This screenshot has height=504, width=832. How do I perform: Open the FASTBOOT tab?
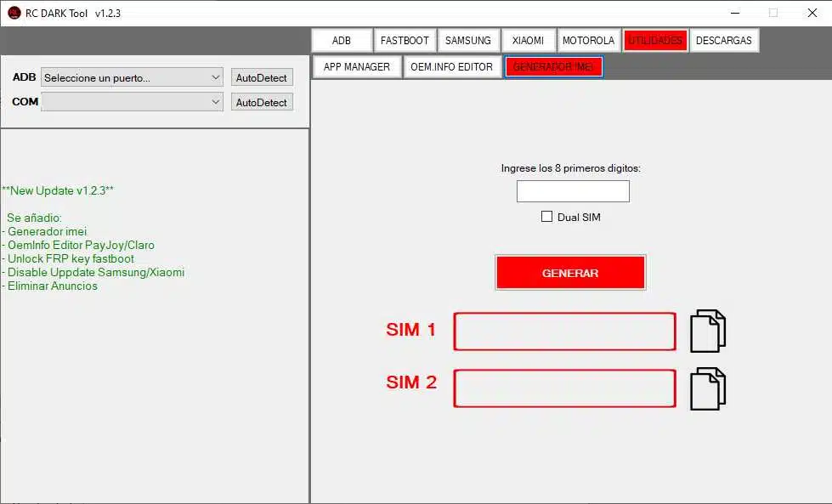(405, 41)
